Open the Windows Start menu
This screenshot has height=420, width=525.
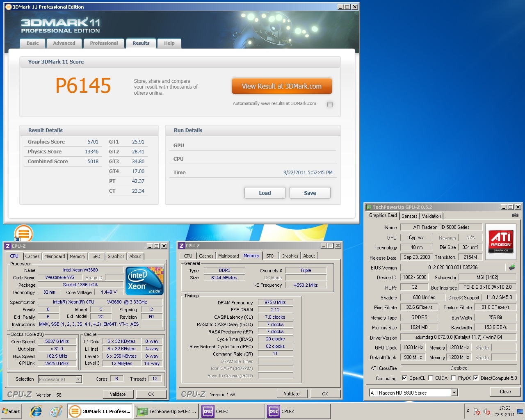pyautogui.click(x=11, y=411)
